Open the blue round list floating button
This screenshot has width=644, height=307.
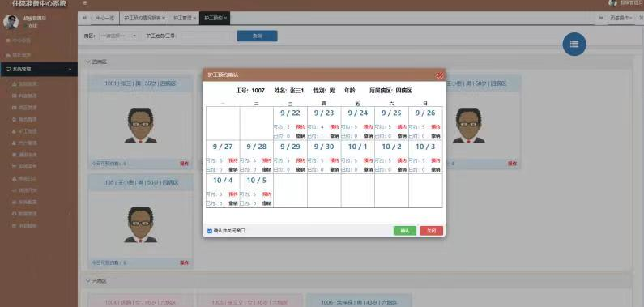(x=574, y=45)
